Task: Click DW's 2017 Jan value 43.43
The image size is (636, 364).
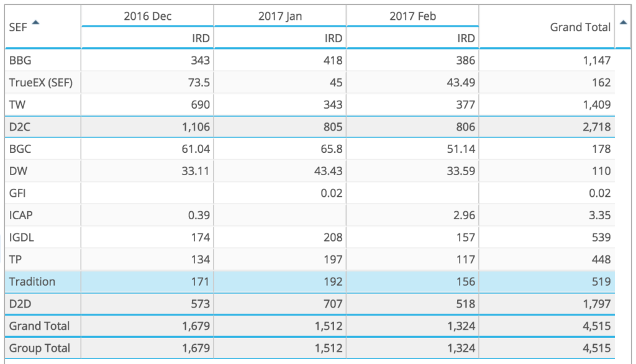Action: [x=328, y=171]
